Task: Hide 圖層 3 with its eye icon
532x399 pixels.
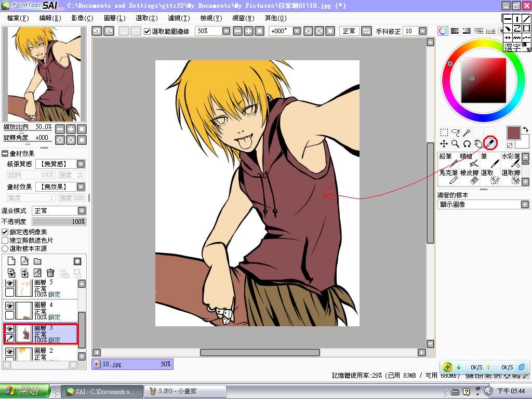Action: pyautogui.click(x=9, y=329)
